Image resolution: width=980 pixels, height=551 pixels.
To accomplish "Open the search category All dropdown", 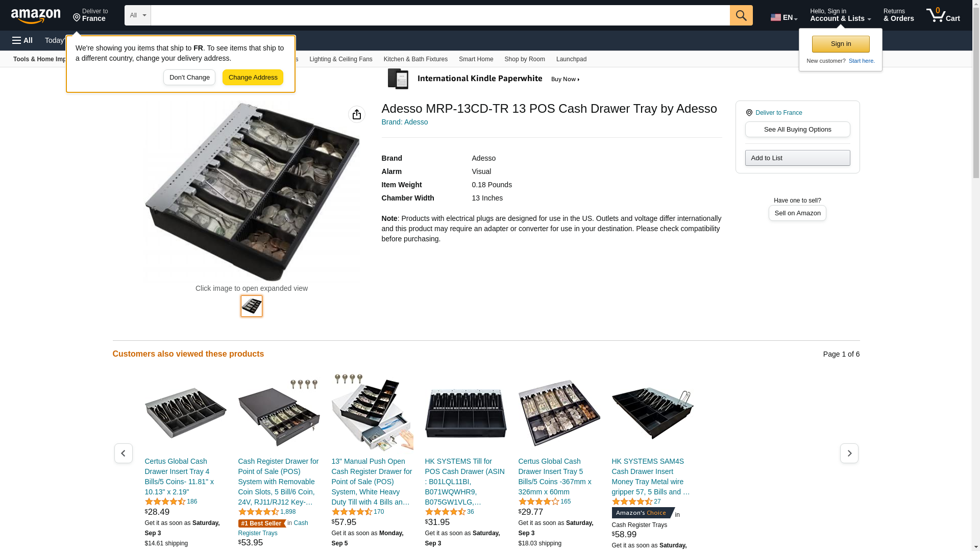I will (138, 15).
